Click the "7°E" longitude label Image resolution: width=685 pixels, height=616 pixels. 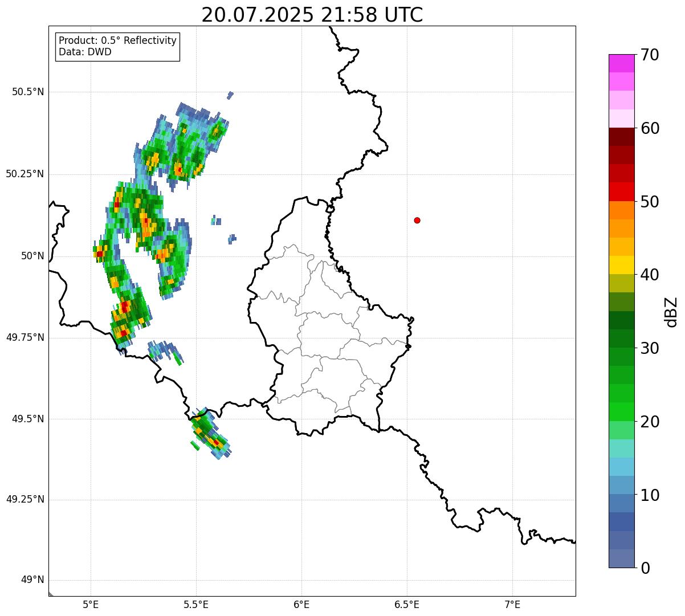[512, 604]
